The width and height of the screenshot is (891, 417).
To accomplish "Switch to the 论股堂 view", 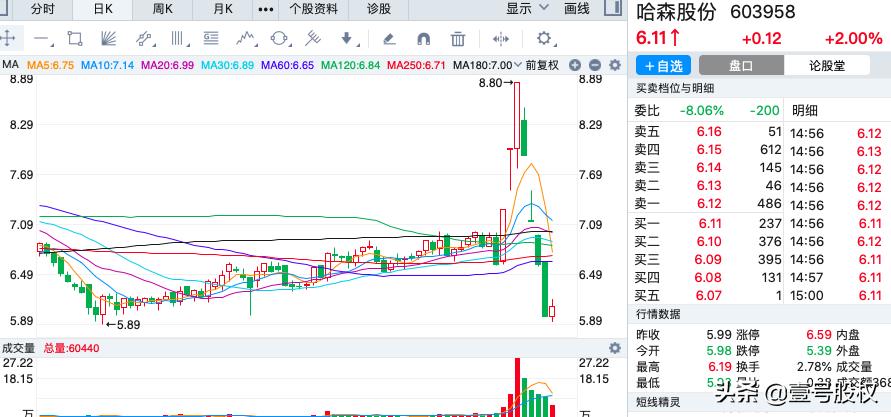I will click(826, 65).
